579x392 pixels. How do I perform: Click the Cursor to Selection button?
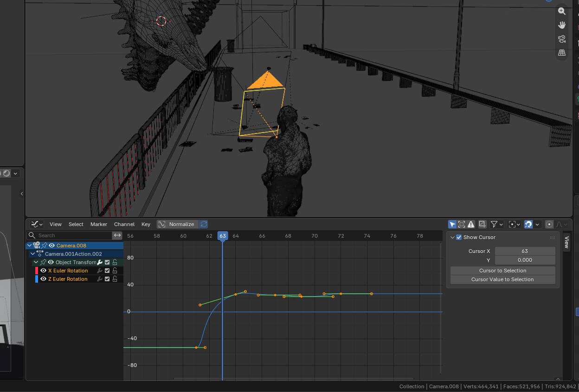pyautogui.click(x=503, y=271)
